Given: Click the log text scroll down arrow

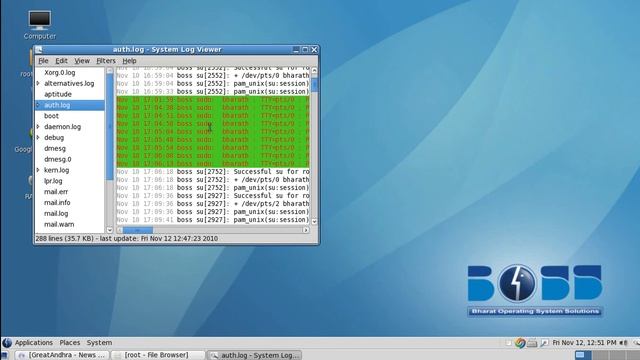Looking at the screenshot, I should [314, 221].
